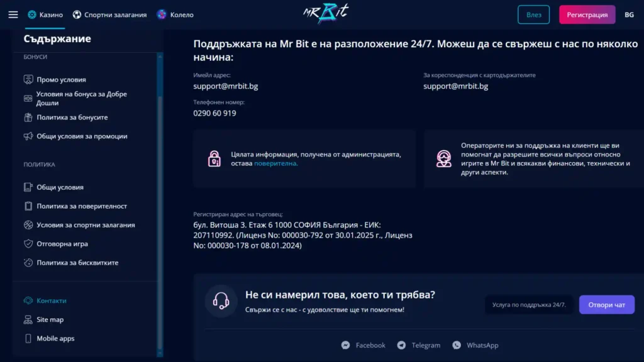Click the cookie policy icon
This screenshot has width=644, height=362.
pyautogui.click(x=28, y=263)
